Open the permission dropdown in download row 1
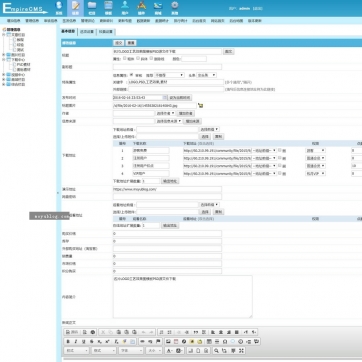 (x=315, y=151)
